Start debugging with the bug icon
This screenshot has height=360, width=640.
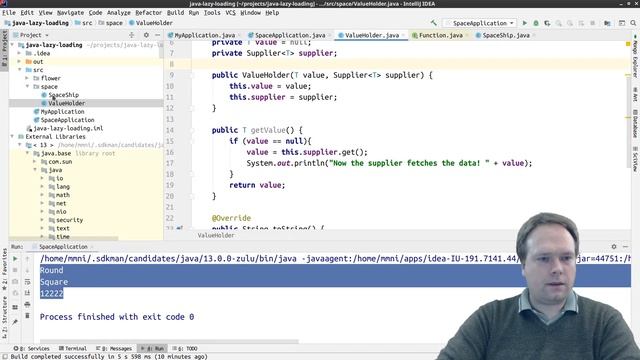pos(536,23)
